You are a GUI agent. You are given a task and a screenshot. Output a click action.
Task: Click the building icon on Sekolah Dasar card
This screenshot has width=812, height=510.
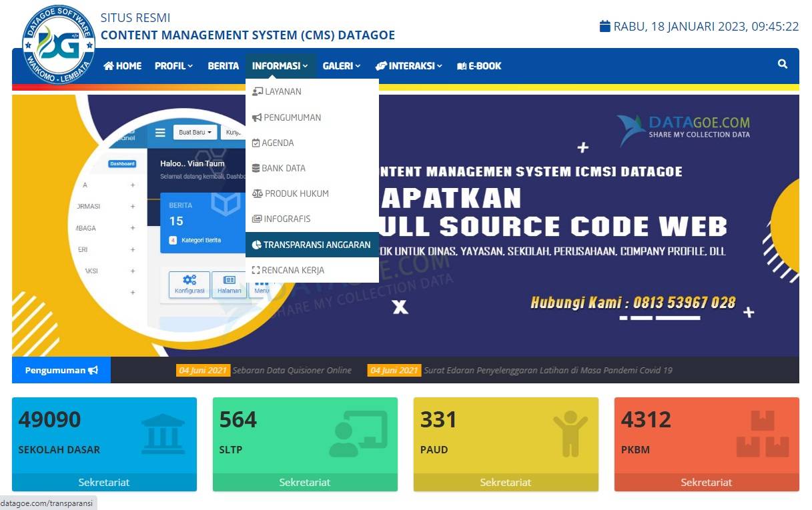163,434
